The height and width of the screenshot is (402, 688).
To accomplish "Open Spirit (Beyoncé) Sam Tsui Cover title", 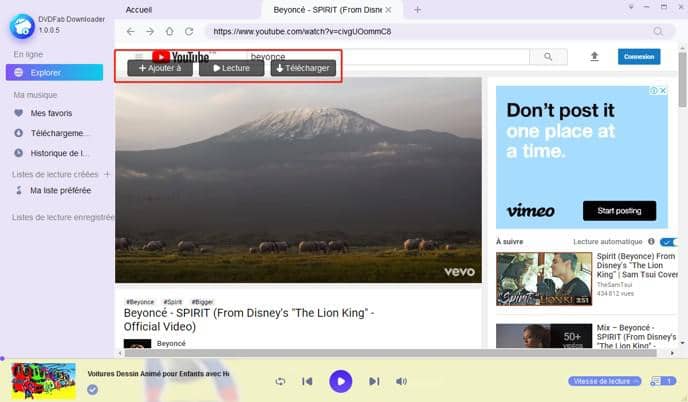I will click(x=637, y=266).
